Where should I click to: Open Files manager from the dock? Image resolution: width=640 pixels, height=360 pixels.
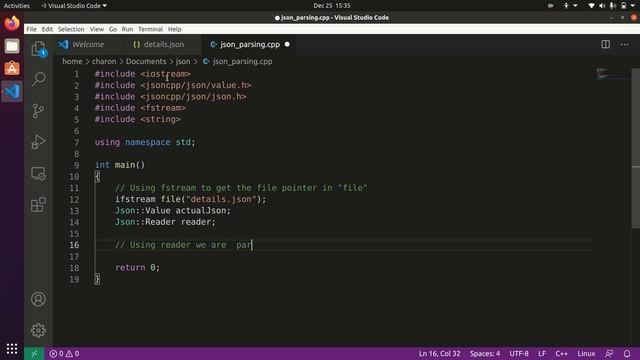pos(12,46)
